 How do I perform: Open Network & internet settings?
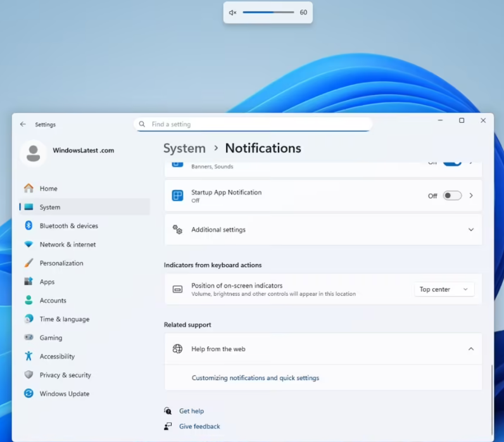pos(67,244)
